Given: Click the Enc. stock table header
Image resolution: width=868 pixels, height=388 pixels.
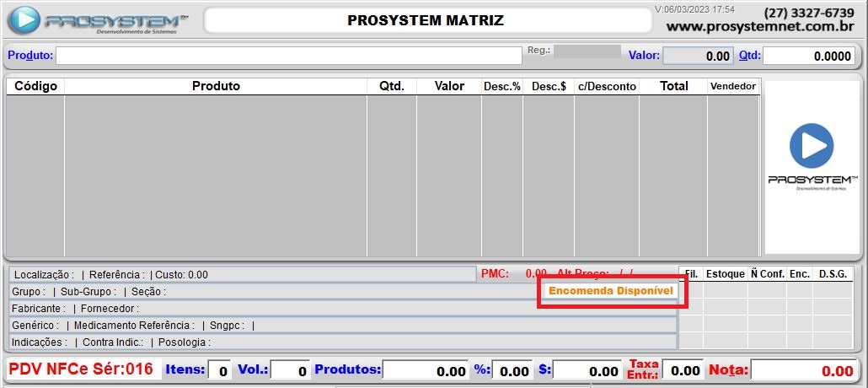Looking at the screenshot, I should pos(800,274).
